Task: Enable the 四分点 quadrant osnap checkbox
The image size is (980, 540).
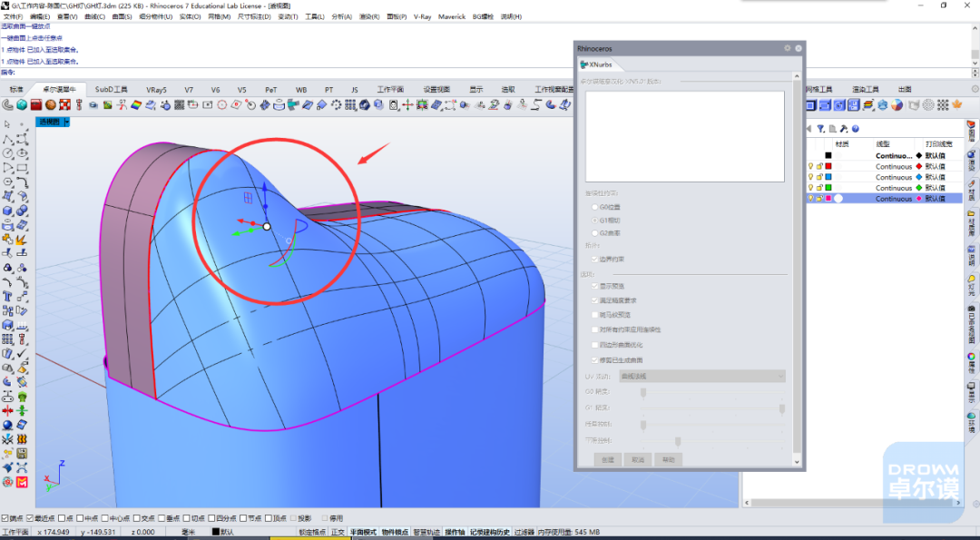Action: (211, 518)
